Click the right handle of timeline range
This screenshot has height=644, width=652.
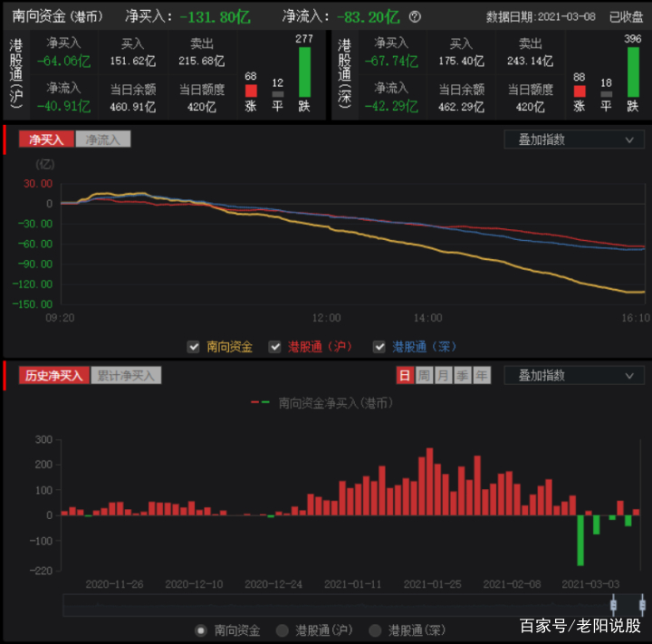pos(642,605)
